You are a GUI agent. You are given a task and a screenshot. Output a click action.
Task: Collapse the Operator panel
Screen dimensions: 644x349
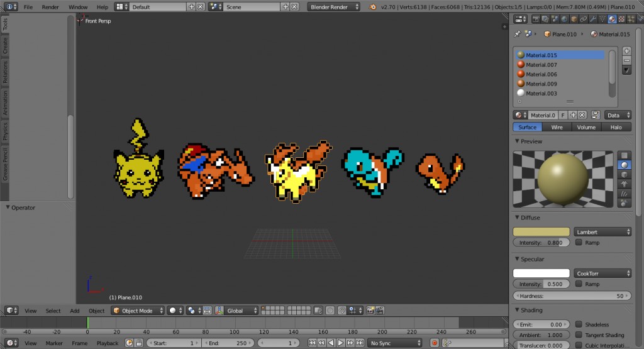(8, 208)
